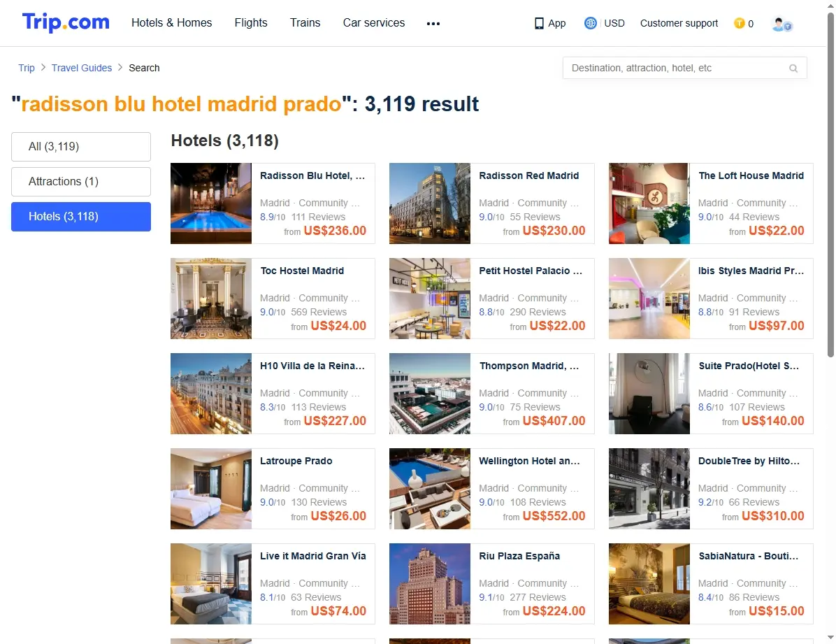Screen dimensions: 836x644
Task: Click the Trip Coins icon
Action: tap(739, 23)
